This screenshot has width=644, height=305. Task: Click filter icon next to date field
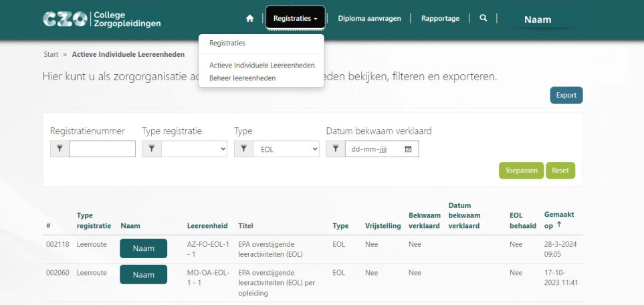[x=336, y=149]
